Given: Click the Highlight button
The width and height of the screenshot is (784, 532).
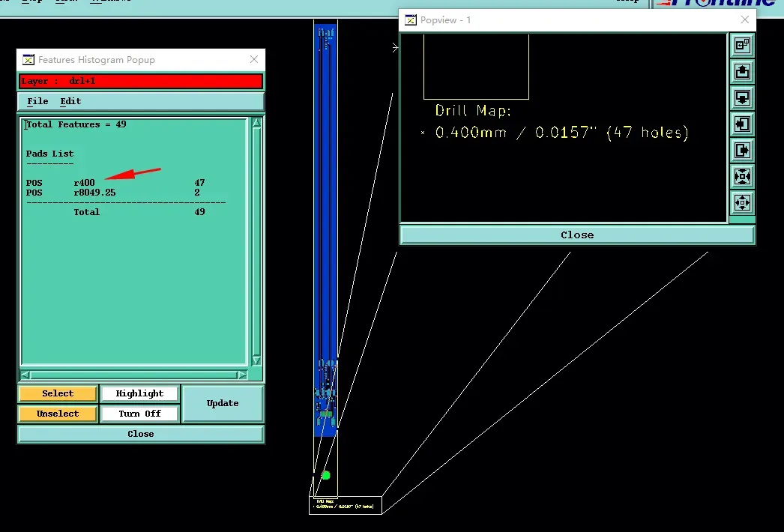Looking at the screenshot, I should (x=139, y=393).
